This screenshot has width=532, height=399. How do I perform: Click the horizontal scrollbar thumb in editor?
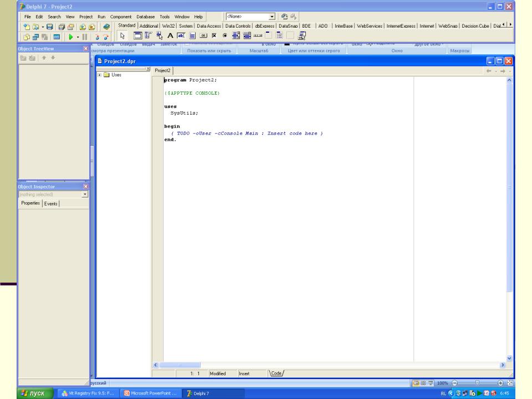click(x=180, y=365)
